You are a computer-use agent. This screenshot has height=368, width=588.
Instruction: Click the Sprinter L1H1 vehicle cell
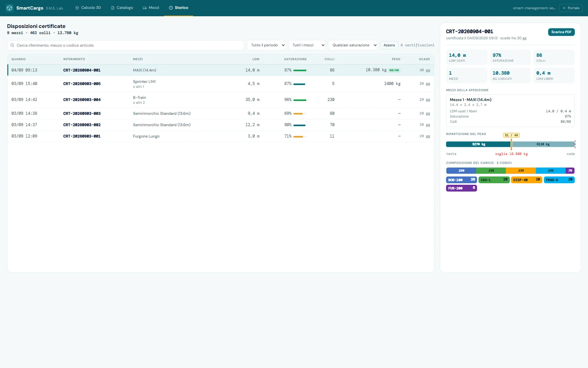pyautogui.click(x=144, y=84)
